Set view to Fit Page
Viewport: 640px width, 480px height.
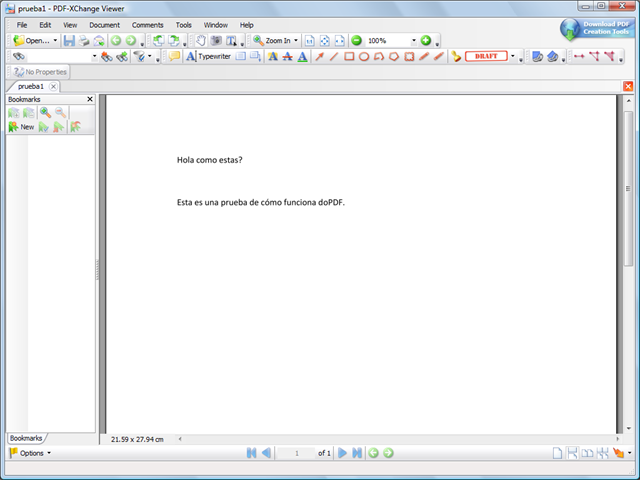click(x=324, y=40)
